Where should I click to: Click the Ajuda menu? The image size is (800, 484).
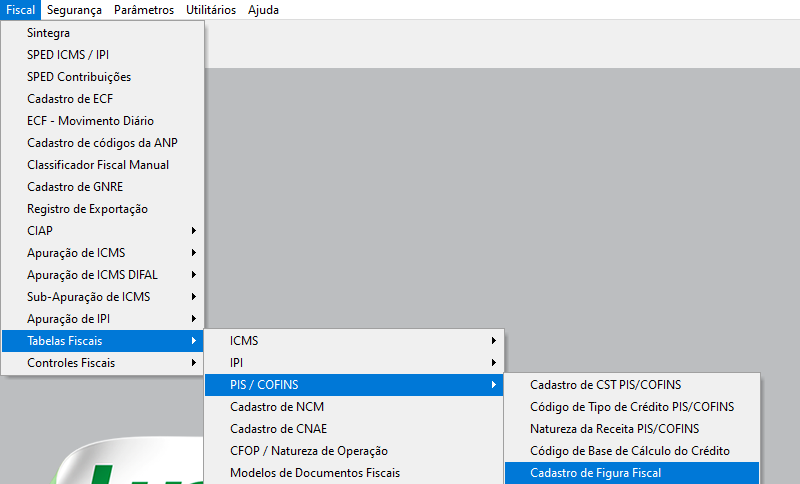[x=263, y=10]
